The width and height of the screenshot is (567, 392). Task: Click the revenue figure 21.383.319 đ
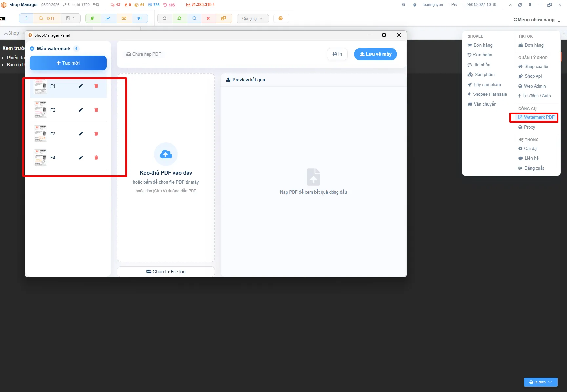coord(200,5)
